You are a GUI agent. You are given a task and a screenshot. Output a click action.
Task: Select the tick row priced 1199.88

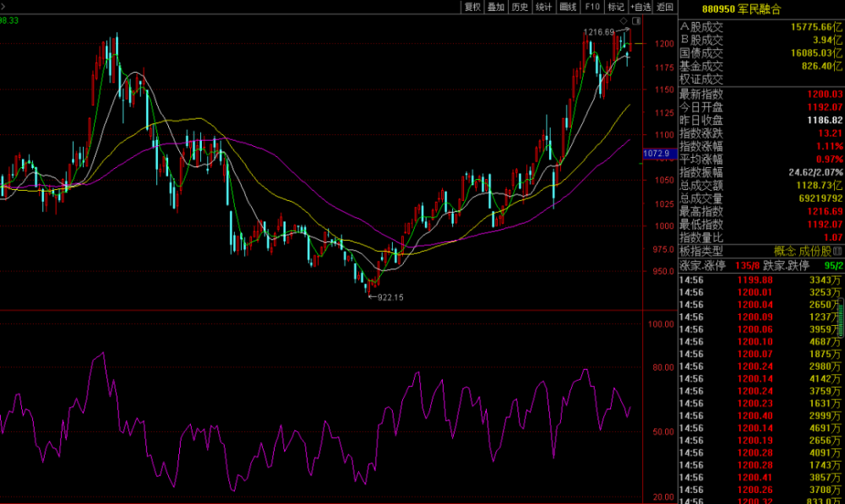[x=760, y=280]
